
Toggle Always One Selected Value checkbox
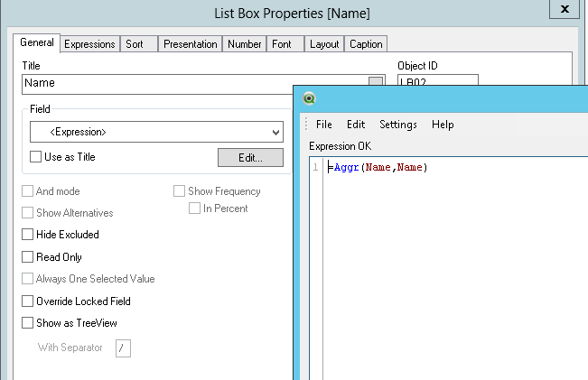tap(27, 278)
